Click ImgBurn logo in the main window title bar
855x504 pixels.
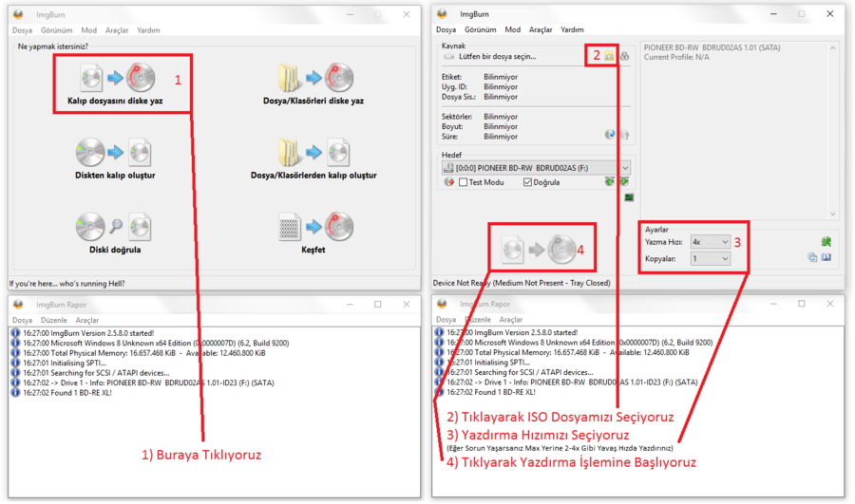click(18, 14)
